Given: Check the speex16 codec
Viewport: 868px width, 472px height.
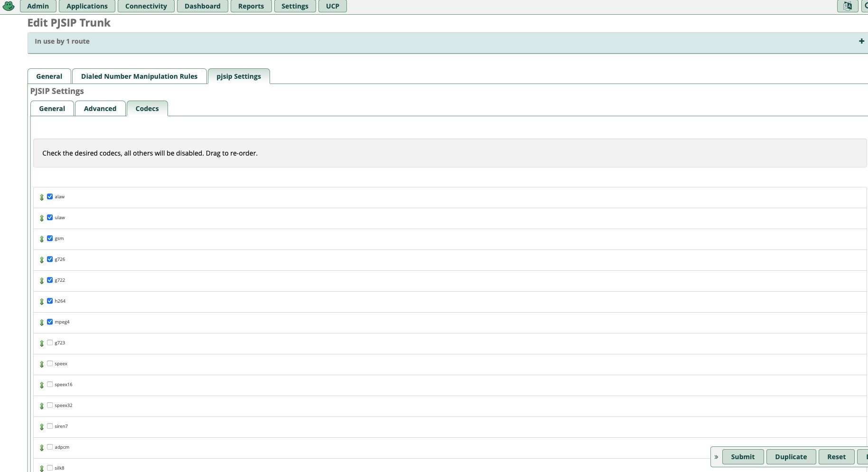Looking at the screenshot, I should pos(50,384).
